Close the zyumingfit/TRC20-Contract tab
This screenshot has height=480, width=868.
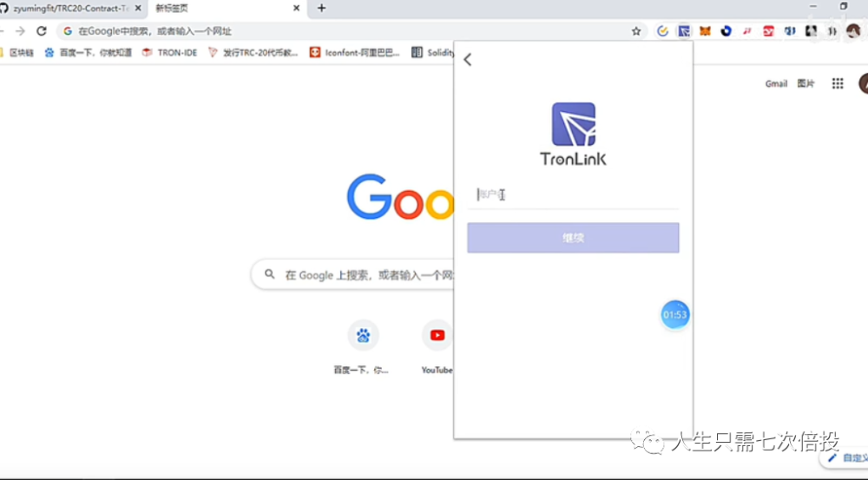point(138,9)
